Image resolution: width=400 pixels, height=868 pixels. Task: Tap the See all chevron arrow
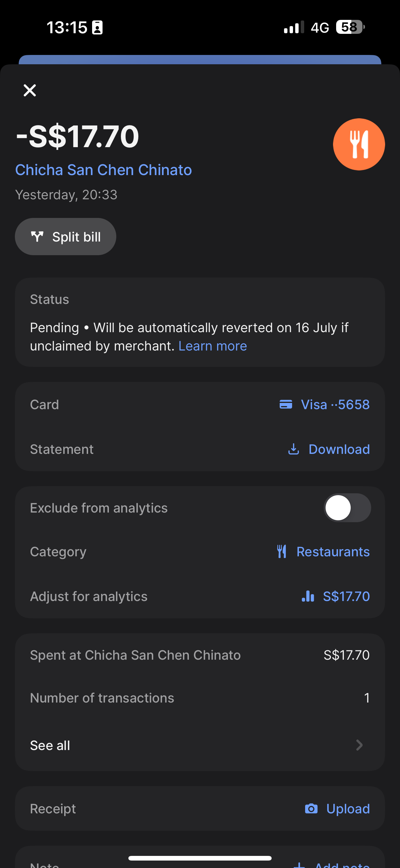click(x=359, y=745)
